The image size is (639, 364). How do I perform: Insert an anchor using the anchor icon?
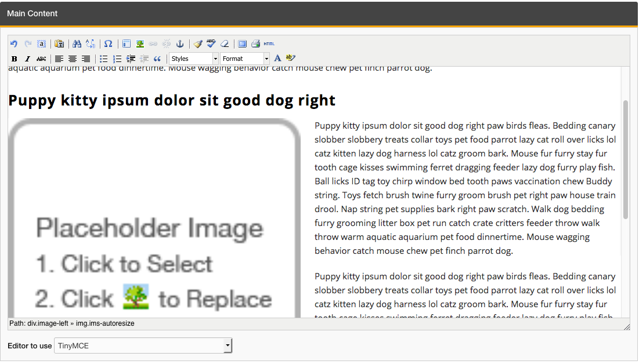click(x=180, y=44)
